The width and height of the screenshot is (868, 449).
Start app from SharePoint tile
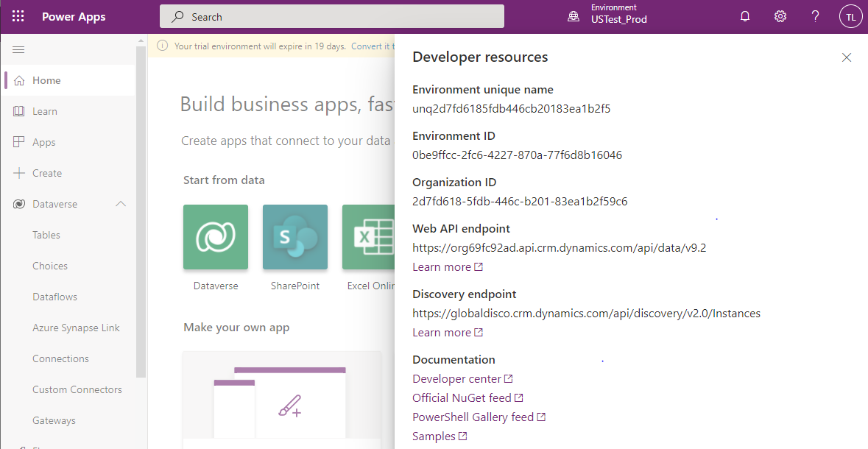click(295, 237)
